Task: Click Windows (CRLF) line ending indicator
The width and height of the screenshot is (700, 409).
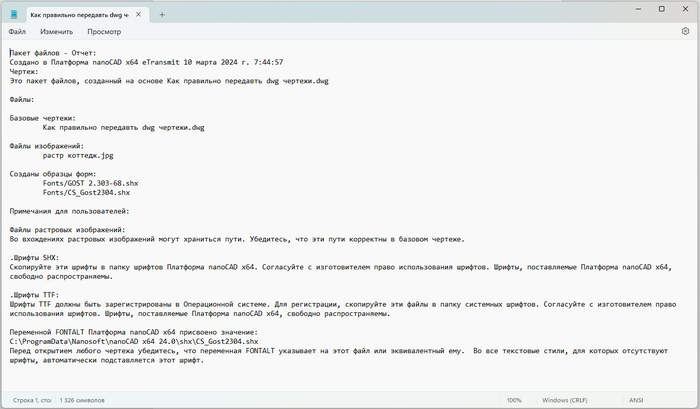Action: pyautogui.click(x=565, y=401)
